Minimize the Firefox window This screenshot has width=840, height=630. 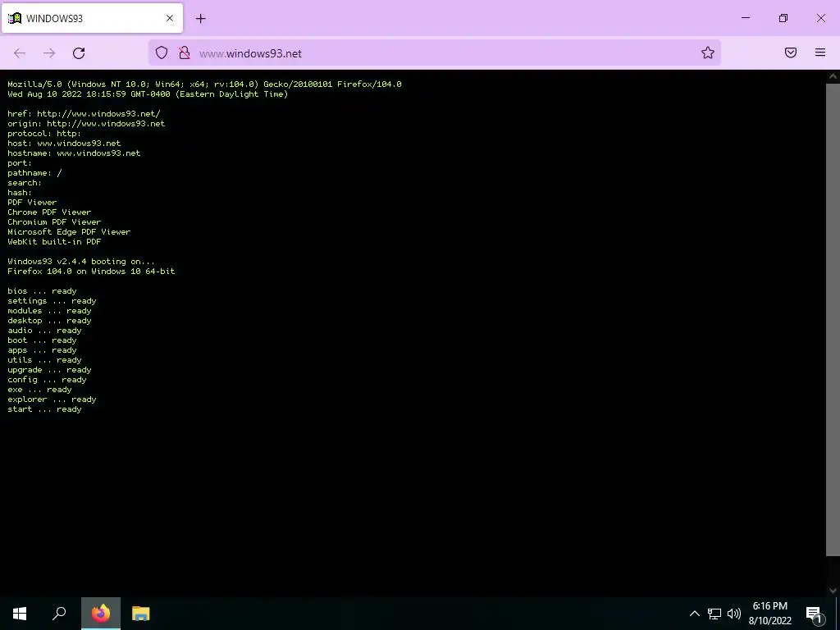point(746,18)
